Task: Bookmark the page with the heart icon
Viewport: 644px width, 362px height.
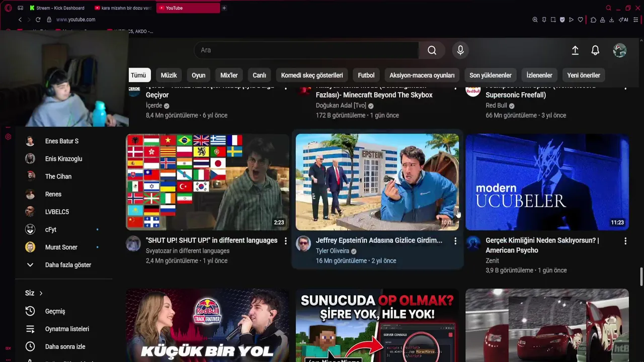Action: click(580, 20)
